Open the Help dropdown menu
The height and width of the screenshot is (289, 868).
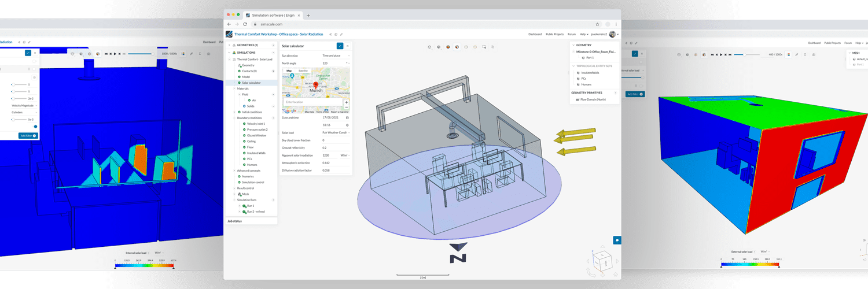584,34
